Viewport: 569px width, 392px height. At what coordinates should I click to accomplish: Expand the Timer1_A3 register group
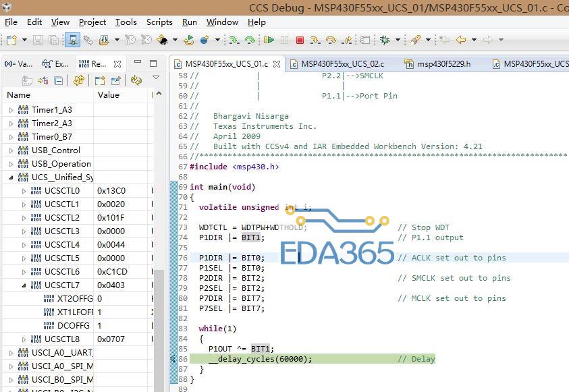(11, 110)
